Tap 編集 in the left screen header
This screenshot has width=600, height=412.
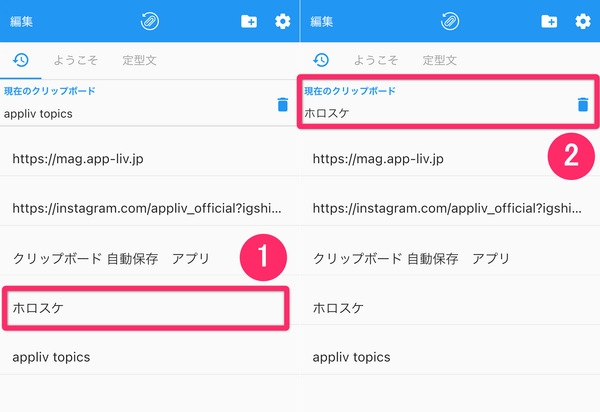(x=21, y=21)
